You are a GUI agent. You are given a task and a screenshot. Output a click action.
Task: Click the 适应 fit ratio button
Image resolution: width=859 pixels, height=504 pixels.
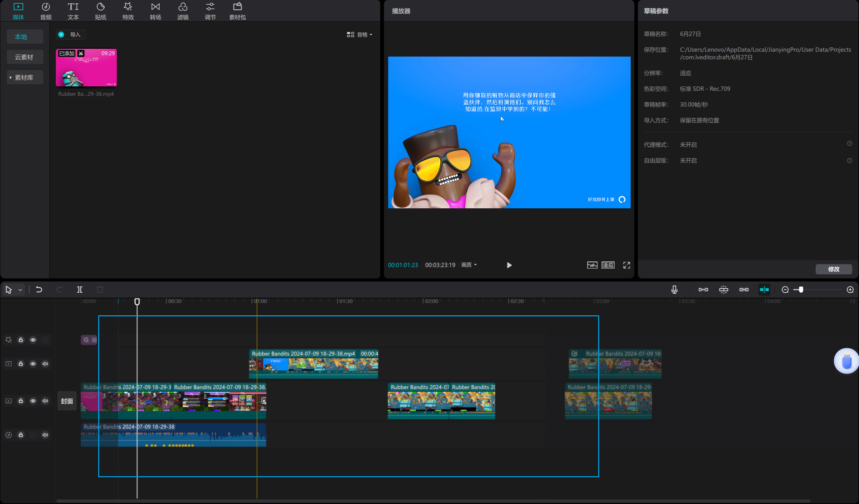coord(608,265)
